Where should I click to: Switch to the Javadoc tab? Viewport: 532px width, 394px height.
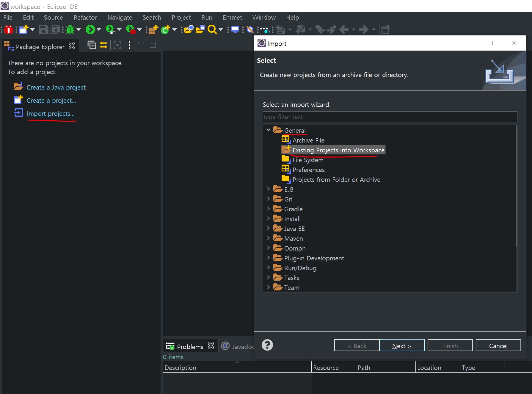tap(238, 346)
